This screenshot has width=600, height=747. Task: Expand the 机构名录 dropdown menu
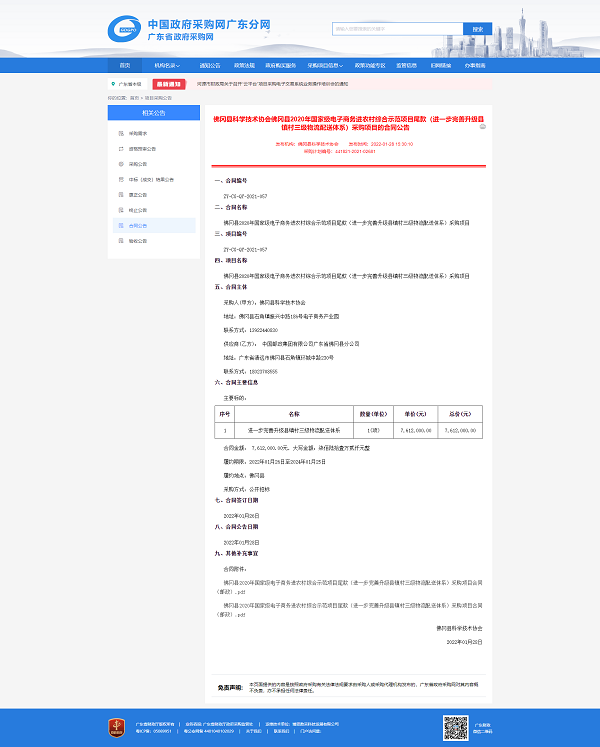click(167, 66)
